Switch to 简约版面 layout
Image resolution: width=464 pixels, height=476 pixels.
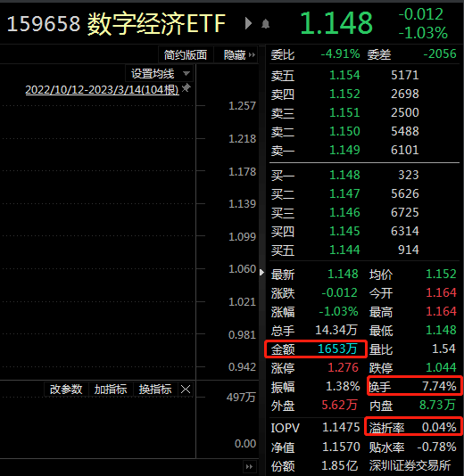pos(186,55)
